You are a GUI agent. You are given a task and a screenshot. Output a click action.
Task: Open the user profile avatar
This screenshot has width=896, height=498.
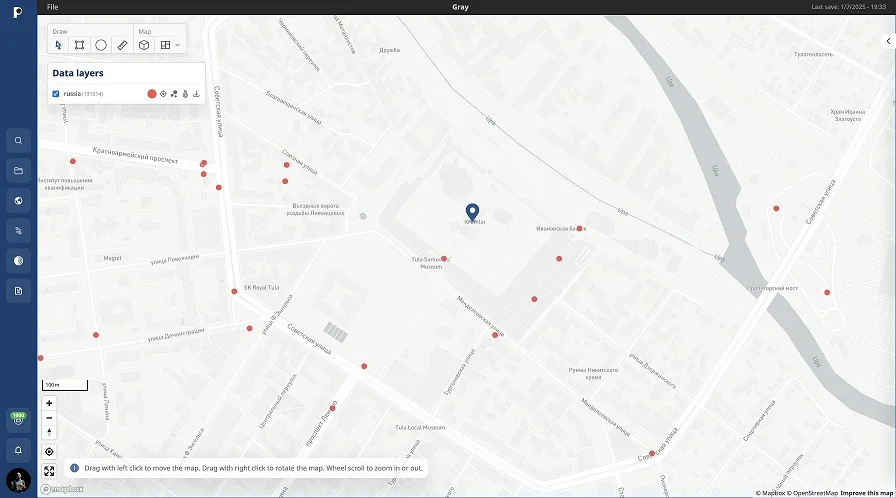pos(18,481)
